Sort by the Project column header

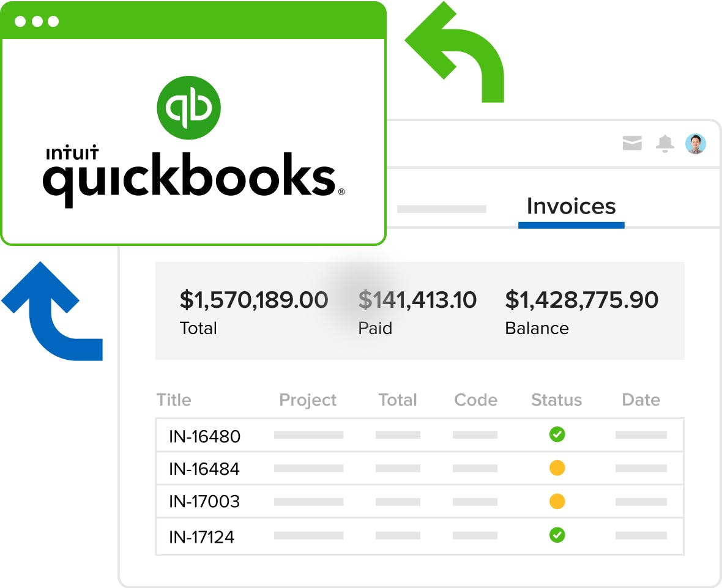[x=308, y=400]
